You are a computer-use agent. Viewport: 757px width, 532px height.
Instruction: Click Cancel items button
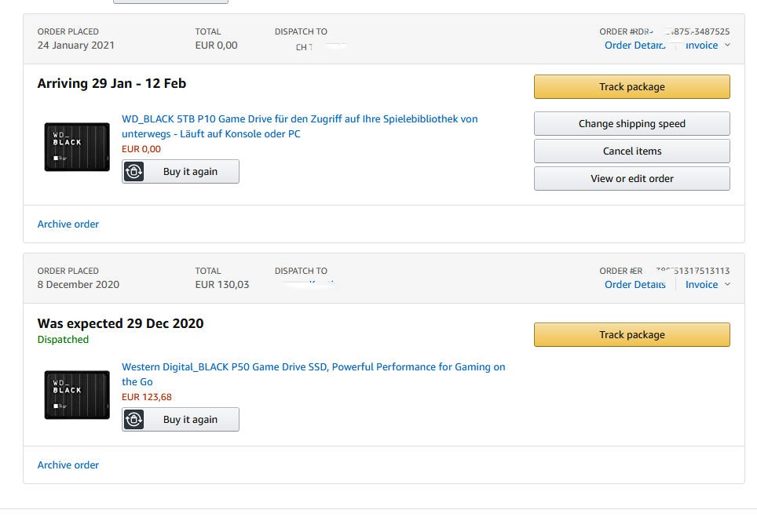point(632,151)
